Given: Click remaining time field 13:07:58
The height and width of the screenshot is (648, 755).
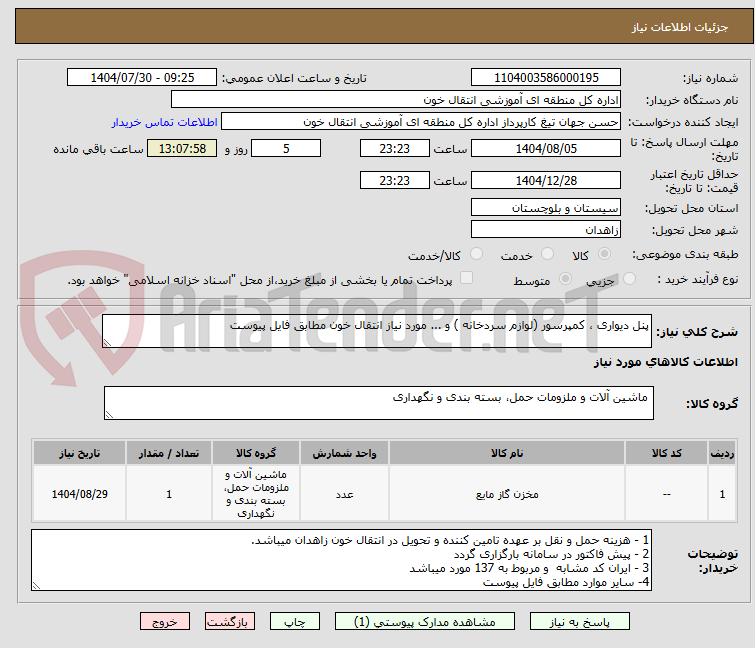Looking at the screenshot, I should 182,148.
